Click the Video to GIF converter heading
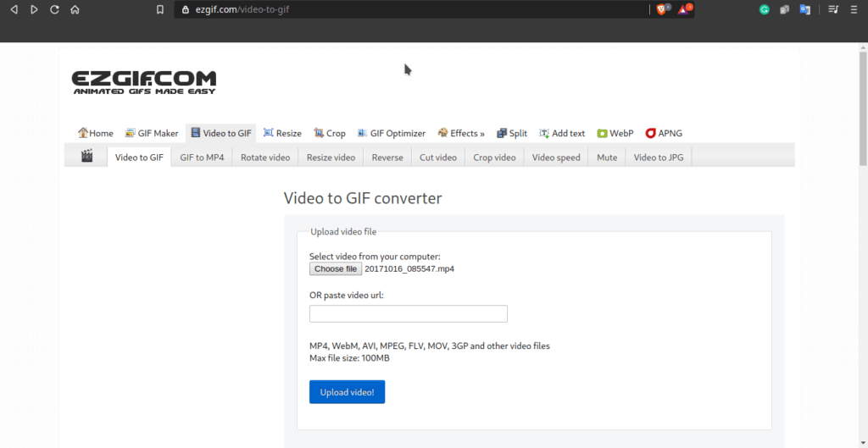 coord(363,198)
